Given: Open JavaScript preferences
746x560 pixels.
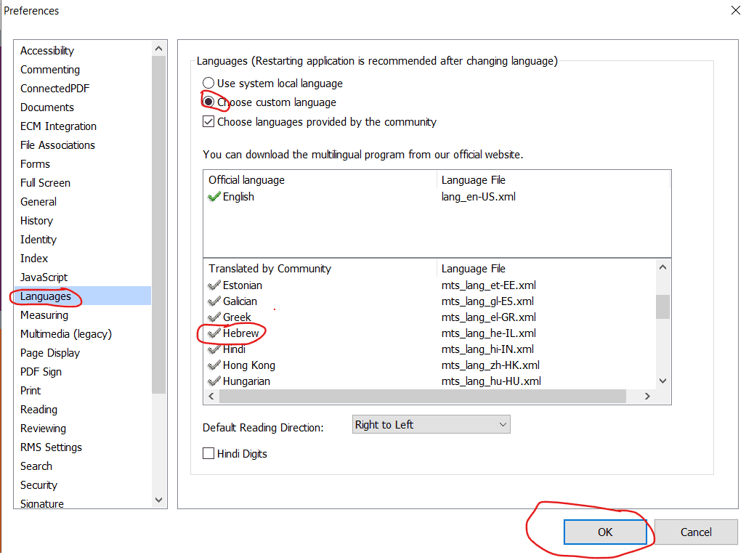Looking at the screenshot, I should pos(44,277).
